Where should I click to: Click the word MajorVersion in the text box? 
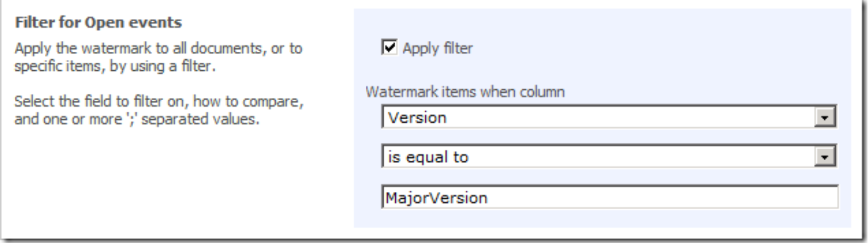pyautogui.click(x=436, y=197)
